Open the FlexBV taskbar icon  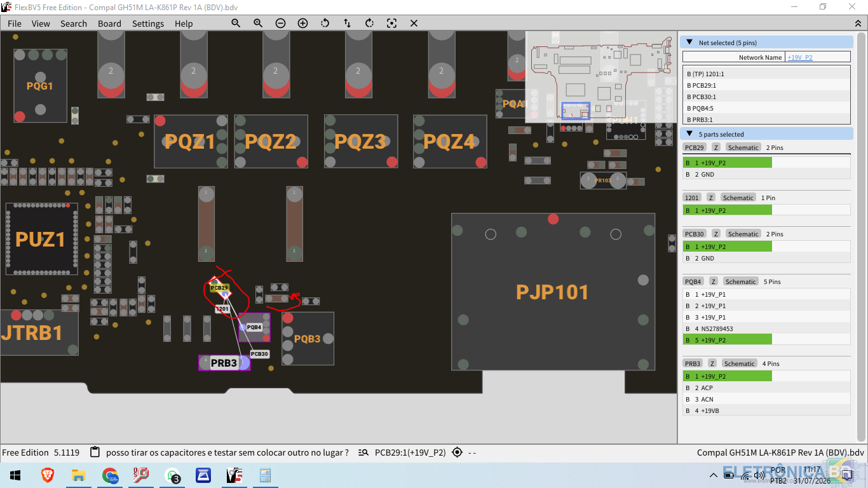pos(234,475)
